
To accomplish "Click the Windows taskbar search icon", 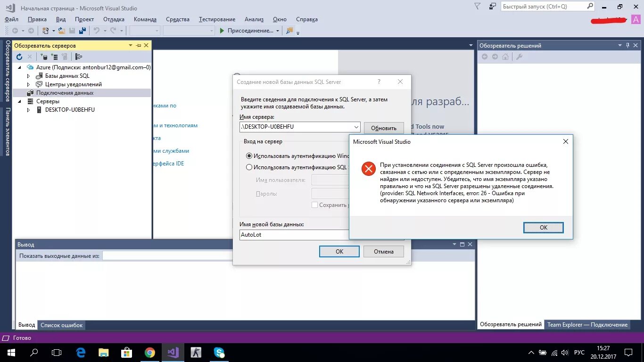I will click(x=34, y=353).
